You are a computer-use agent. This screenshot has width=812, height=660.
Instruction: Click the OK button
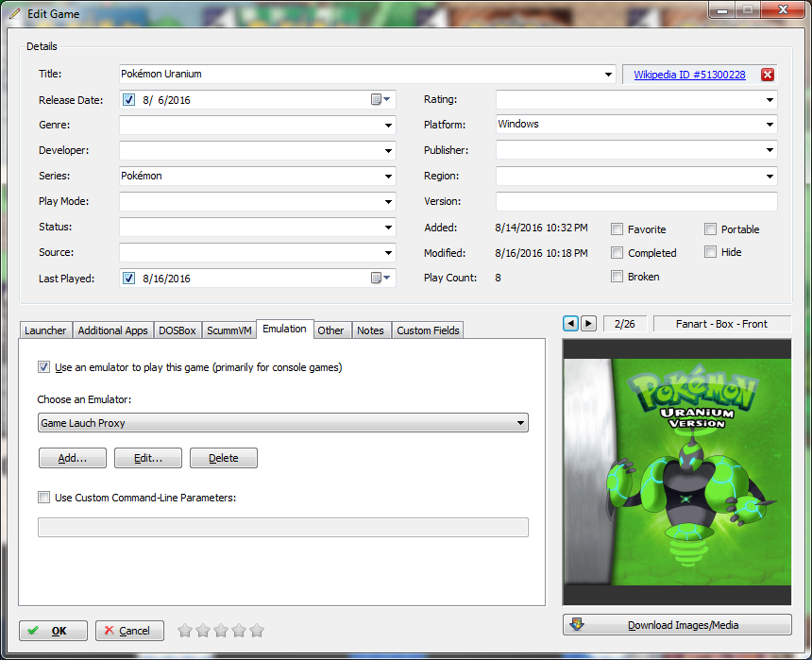coord(53,631)
